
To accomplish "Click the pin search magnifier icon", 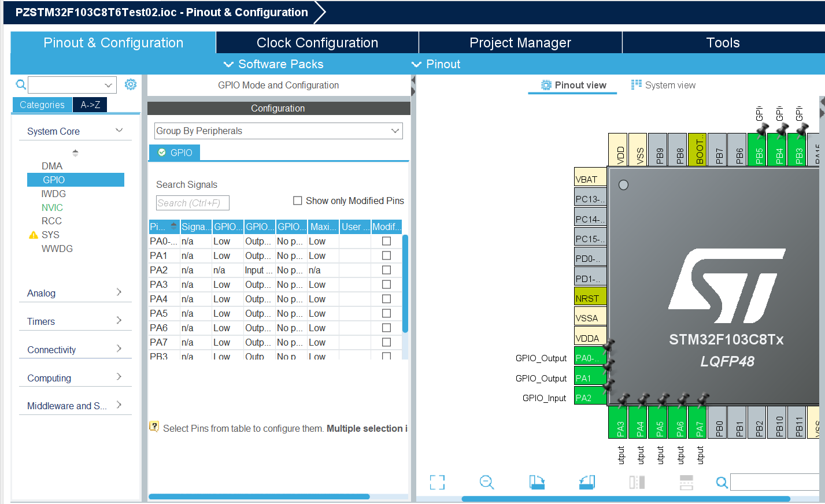I will pos(722,482).
